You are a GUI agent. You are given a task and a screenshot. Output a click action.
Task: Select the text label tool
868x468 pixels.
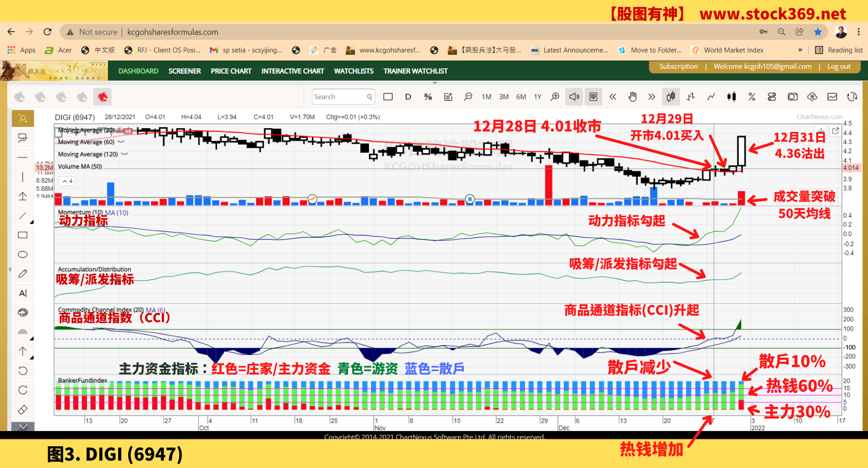pos(23,293)
